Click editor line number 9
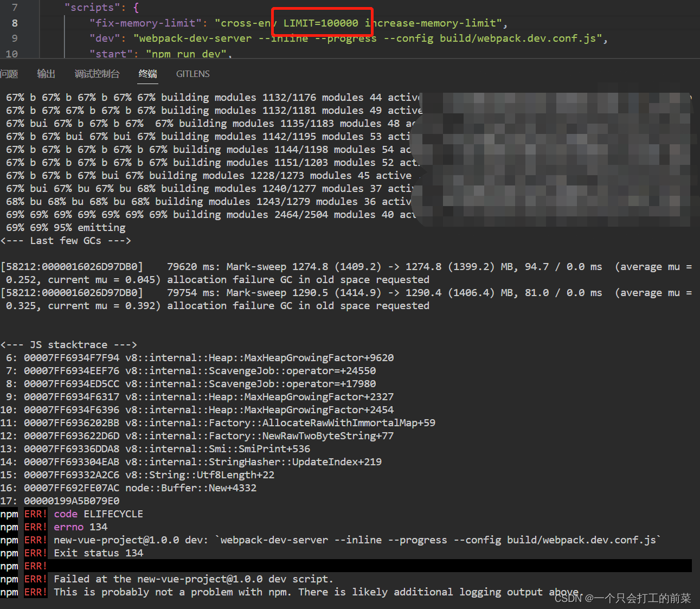 point(15,39)
